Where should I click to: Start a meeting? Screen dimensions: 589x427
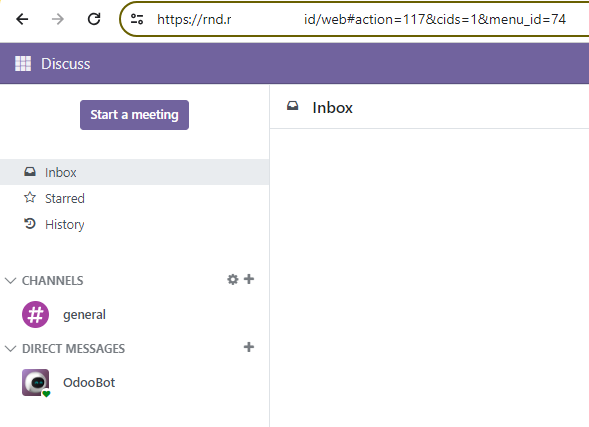[134, 115]
